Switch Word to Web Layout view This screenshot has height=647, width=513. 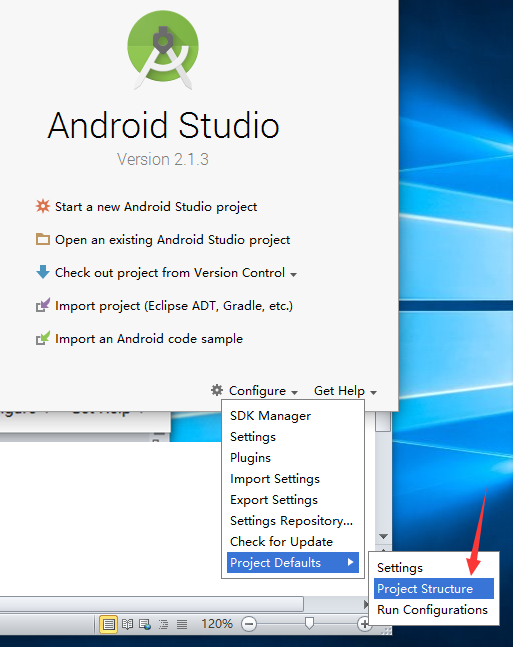pyautogui.click(x=145, y=624)
